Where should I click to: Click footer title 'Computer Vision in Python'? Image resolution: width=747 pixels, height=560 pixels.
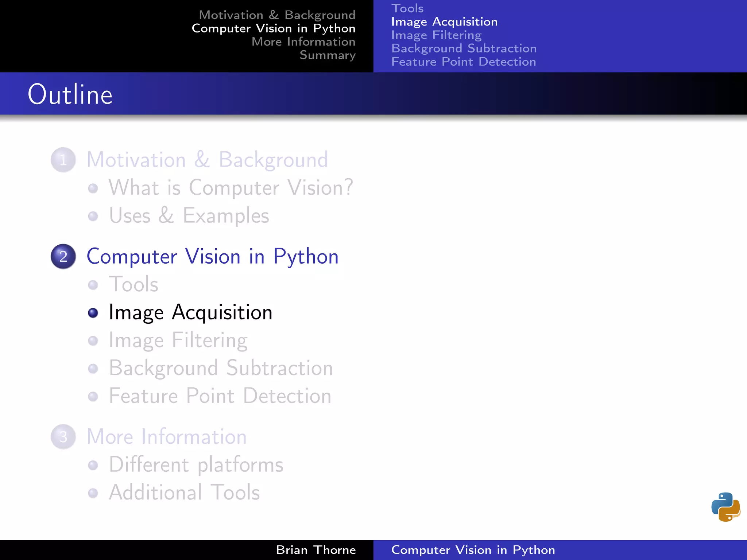(473, 550)
